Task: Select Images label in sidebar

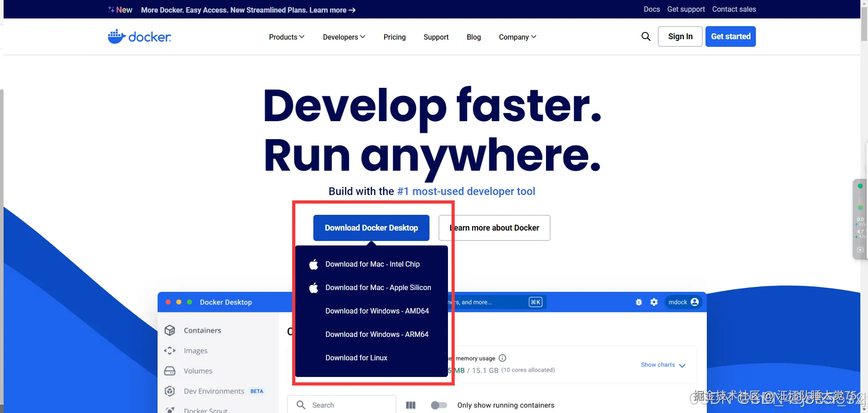Action: pos(196,350)
